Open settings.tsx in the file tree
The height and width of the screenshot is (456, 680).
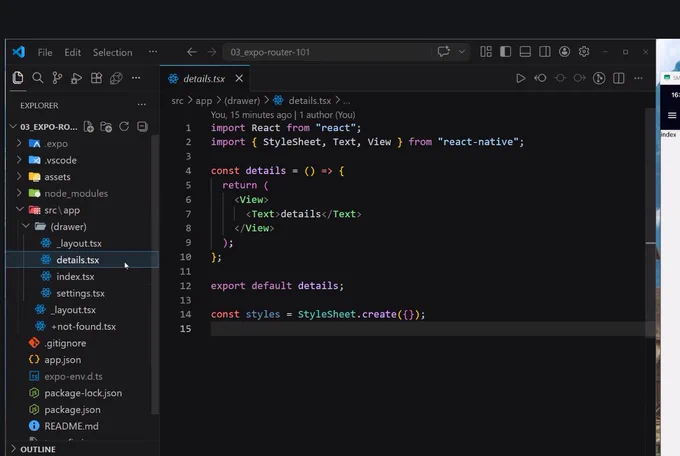click(x=82, y=293)
